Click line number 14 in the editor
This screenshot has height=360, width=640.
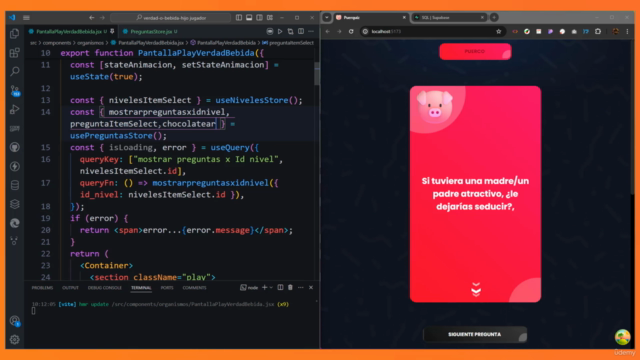(x=45, y=112)
